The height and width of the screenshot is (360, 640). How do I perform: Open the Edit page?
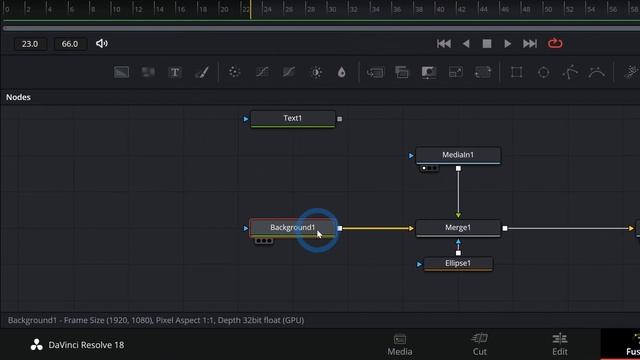tap(560, 344)
